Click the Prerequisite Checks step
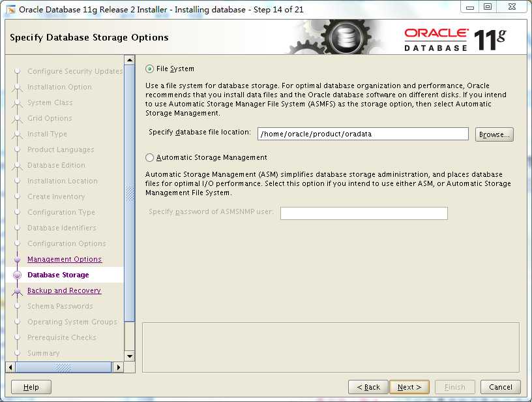Viewport: 532px width, 402px height. (x=62, y=337)
